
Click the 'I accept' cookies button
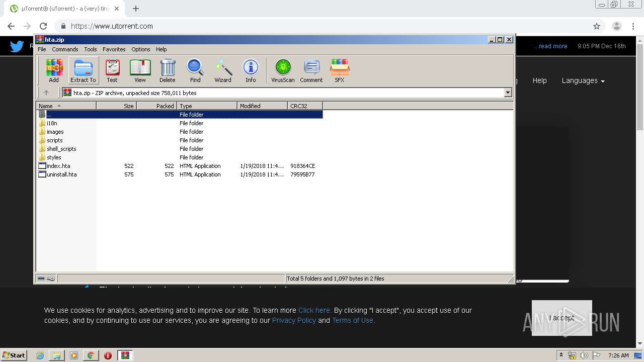coord(562,318)
